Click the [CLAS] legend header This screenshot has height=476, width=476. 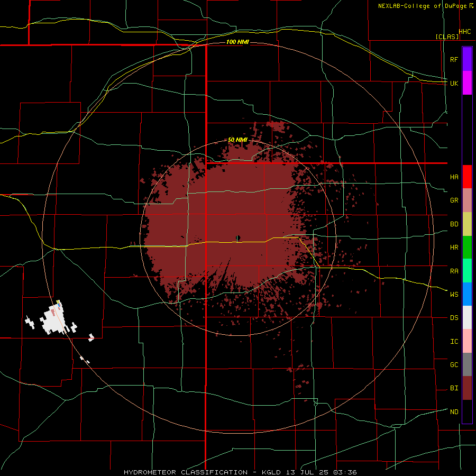click(x=447, y=36)
